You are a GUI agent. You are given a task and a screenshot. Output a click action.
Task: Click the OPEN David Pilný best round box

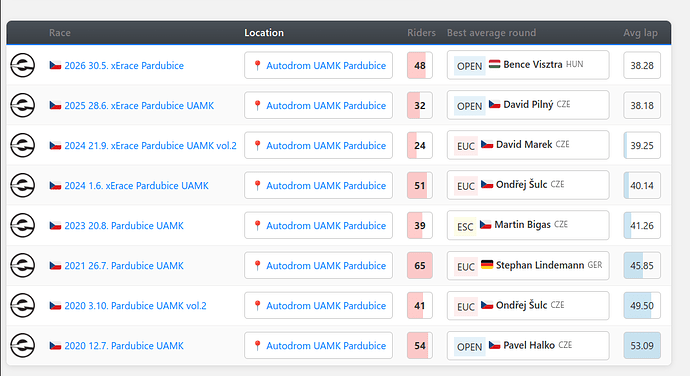click(528, 105)
